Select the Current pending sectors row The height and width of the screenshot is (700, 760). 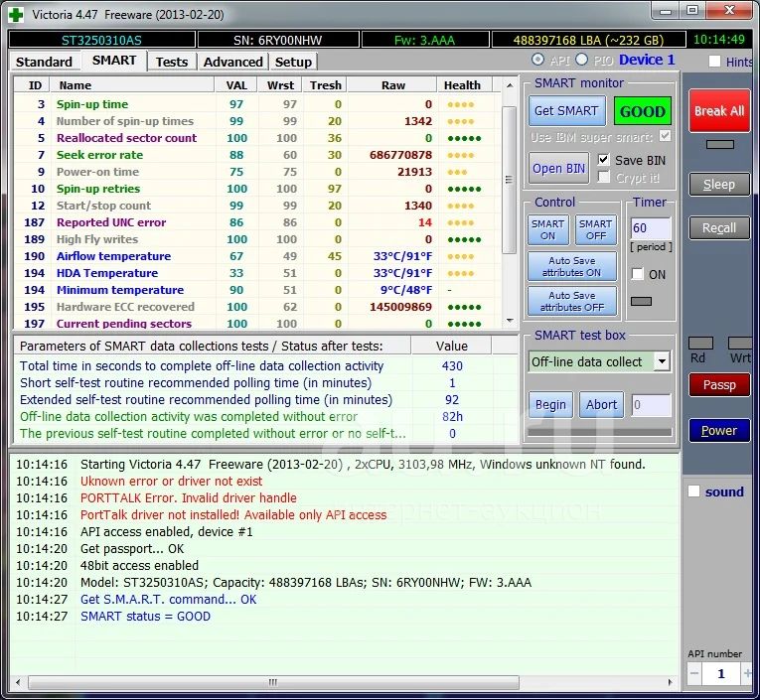point(257,324)
